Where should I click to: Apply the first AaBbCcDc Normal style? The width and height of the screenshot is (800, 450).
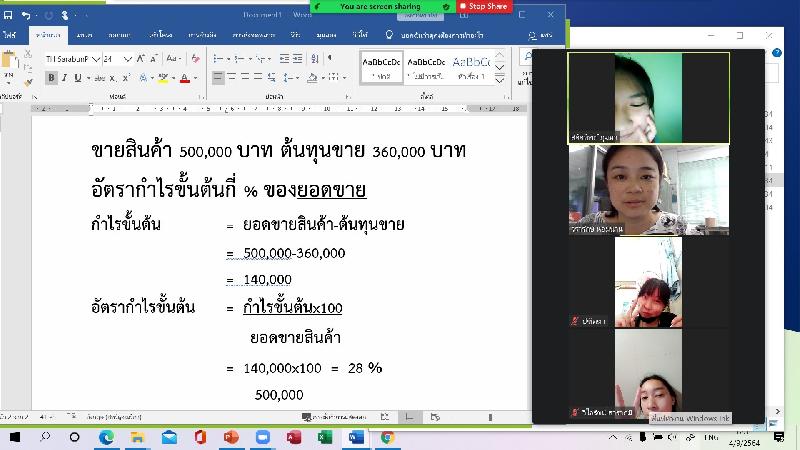click(x=383, y=67)
